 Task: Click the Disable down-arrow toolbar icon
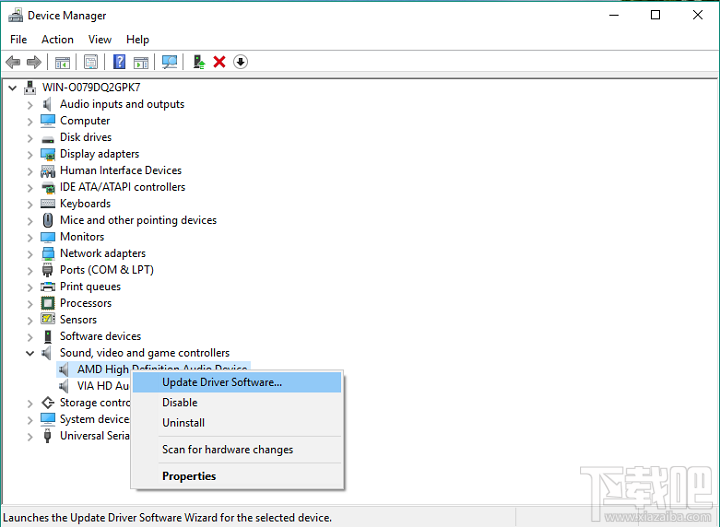(240, 62)
